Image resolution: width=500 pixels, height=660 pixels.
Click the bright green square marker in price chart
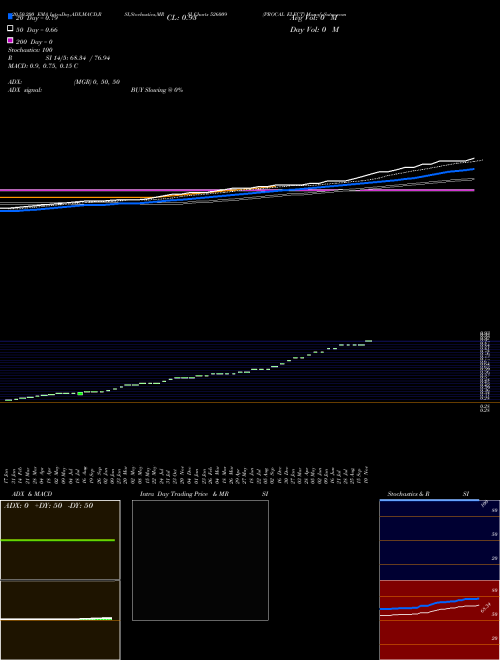click(80, 394)
